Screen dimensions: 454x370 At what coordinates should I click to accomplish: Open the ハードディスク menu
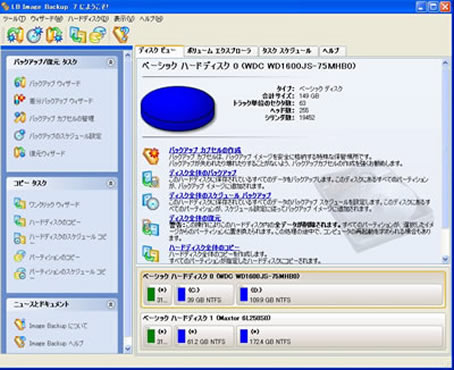point(88,19)
